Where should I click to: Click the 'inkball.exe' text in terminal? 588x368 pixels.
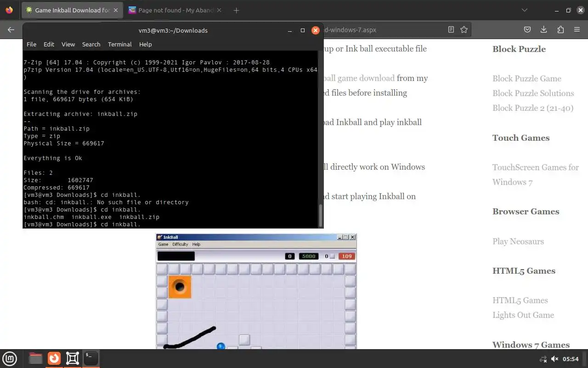point(91,217)
